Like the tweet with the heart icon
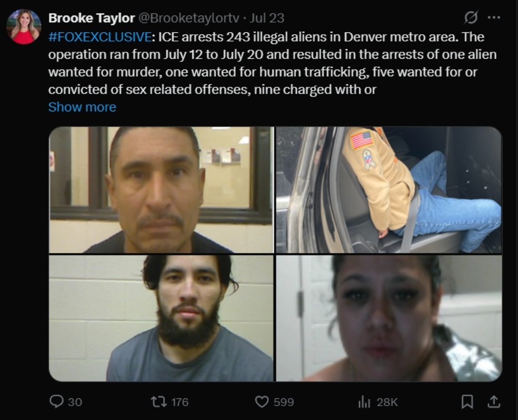This screenshot has width=518, height=420. (262, 402)
